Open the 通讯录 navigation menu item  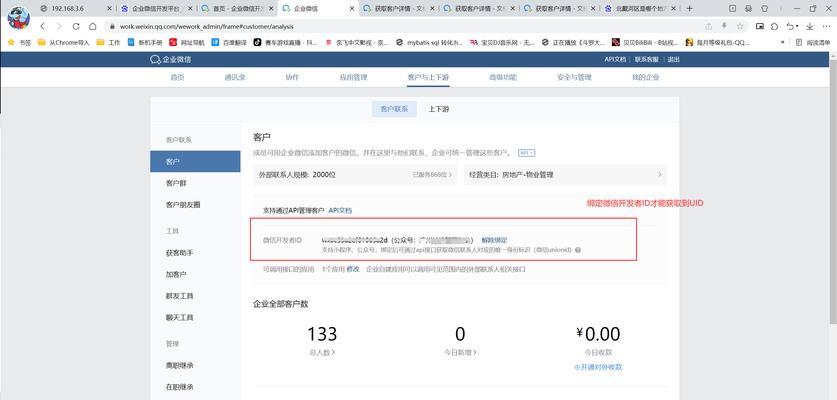coord(235,77)
